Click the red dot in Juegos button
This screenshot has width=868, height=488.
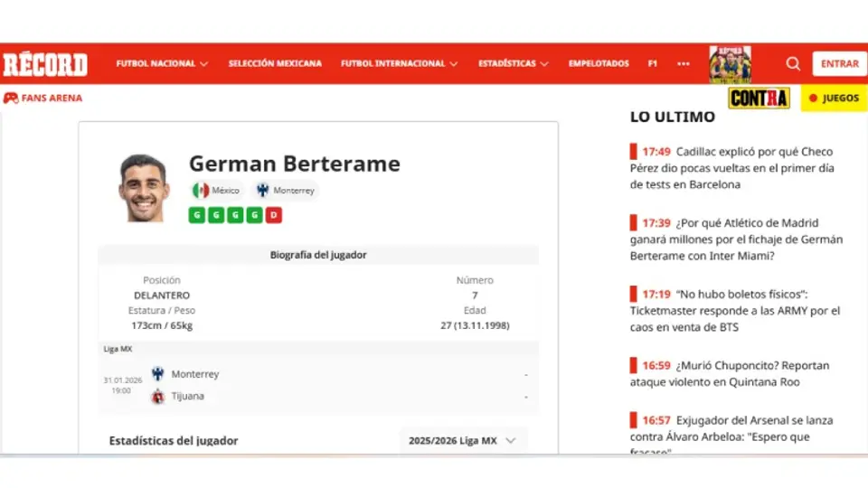point(813,98)
